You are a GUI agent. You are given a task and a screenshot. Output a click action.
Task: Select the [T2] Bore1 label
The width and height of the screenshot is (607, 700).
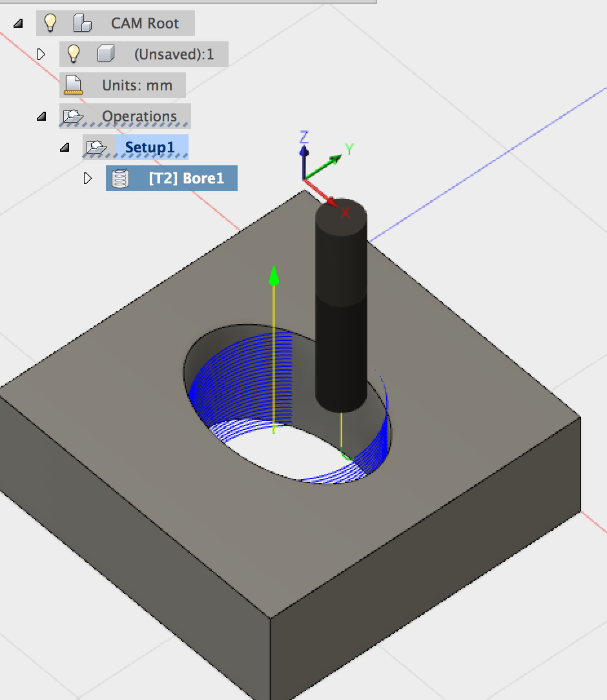186,178
